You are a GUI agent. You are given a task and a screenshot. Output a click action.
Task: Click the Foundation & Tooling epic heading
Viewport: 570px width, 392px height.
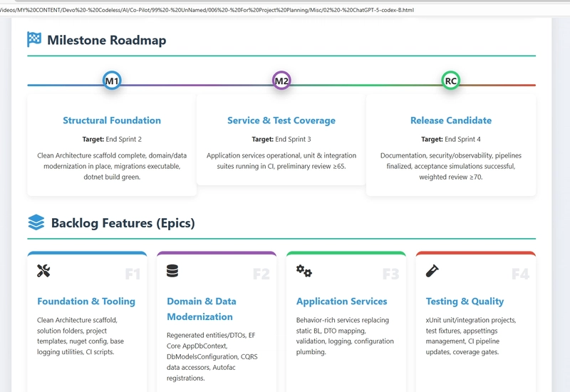[x=86, y=301]
